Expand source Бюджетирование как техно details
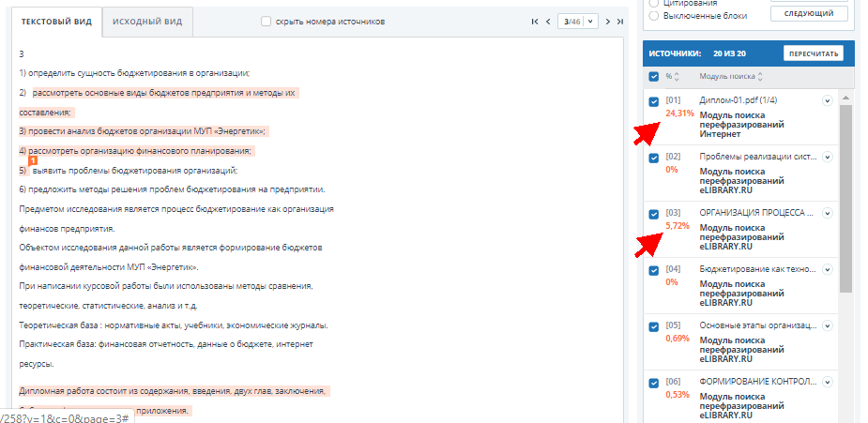The width and height of the screenshot is (868, 423). tap(827, 269)
